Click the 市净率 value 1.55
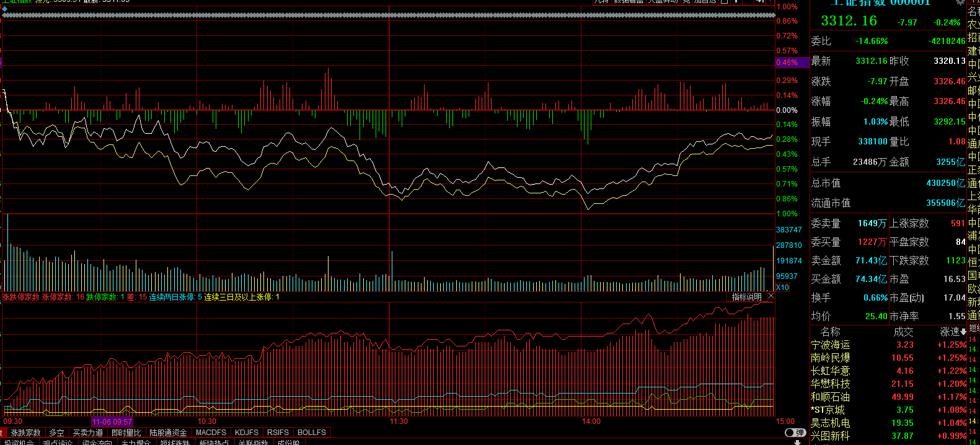The image size is (980, 445). pos(957,316)
